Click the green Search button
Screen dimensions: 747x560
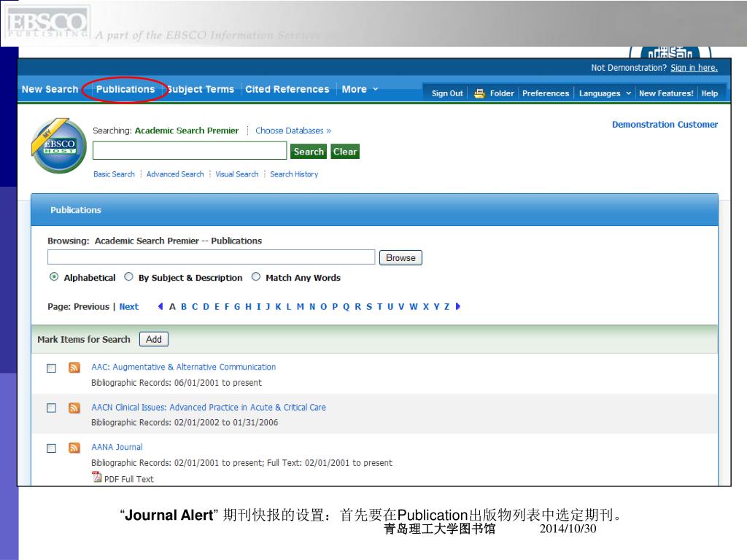point(309,152)
